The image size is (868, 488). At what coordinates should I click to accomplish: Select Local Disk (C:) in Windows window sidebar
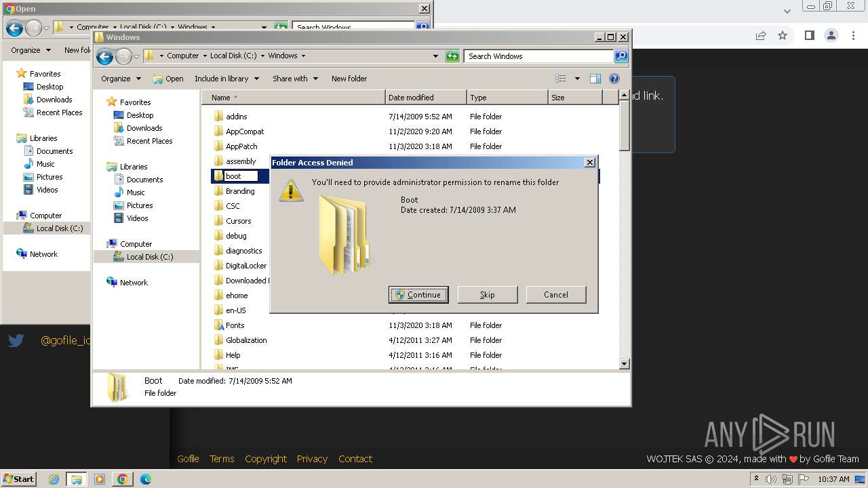tap(149, 257)
